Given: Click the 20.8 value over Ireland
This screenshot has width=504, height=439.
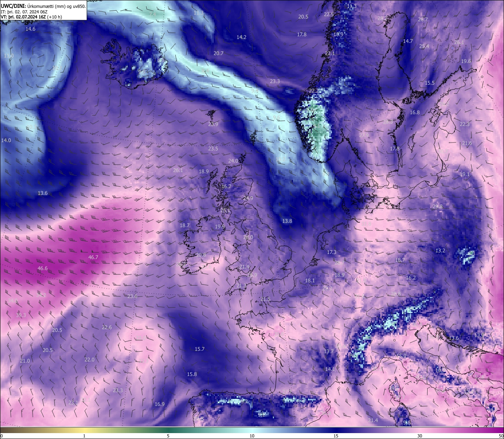Looking at the screenshot, I should pos(201,255).
